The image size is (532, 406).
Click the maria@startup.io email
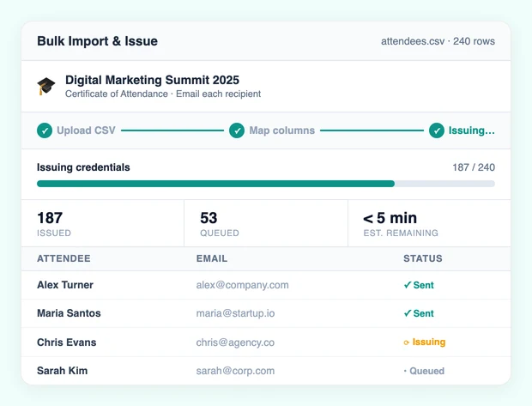235,313
